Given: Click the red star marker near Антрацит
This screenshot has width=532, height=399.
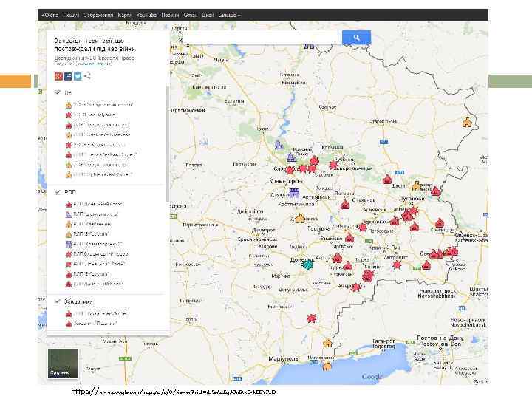Looking at the screenshot, I should pyautogui.click(x=397, y=265).
